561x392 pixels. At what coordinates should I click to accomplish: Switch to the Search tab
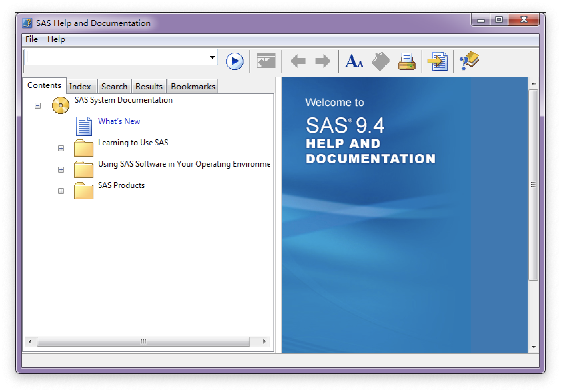click(114, 86)
